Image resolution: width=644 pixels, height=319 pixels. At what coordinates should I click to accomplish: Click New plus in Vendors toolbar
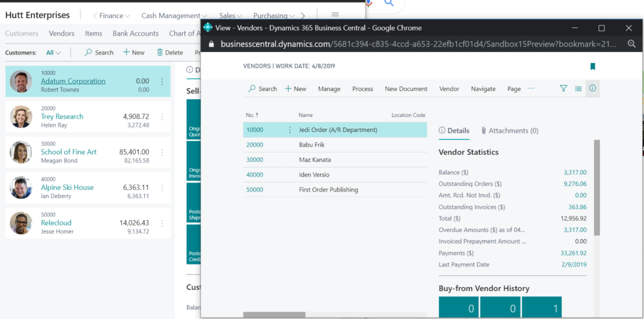(288, 88)
